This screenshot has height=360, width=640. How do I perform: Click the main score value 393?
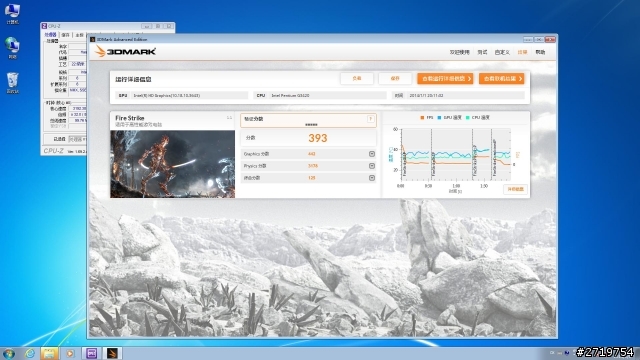coord(318,138)
